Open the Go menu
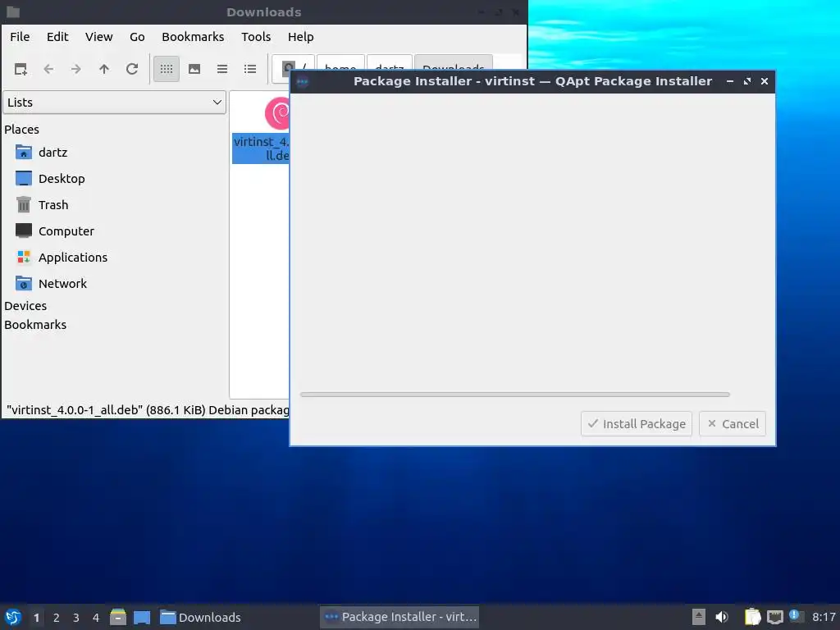Image resolution: width=840 pixels, height=630 pixels. click(137, 37)
